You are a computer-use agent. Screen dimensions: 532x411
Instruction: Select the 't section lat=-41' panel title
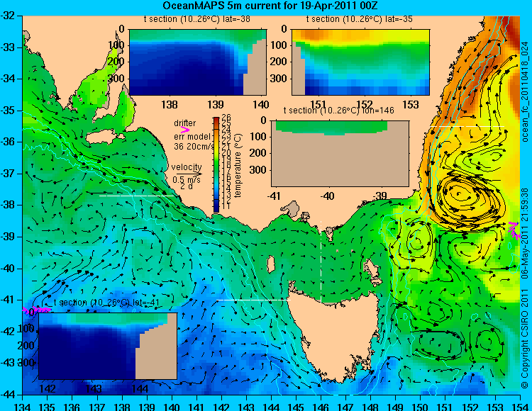(106, 303)
